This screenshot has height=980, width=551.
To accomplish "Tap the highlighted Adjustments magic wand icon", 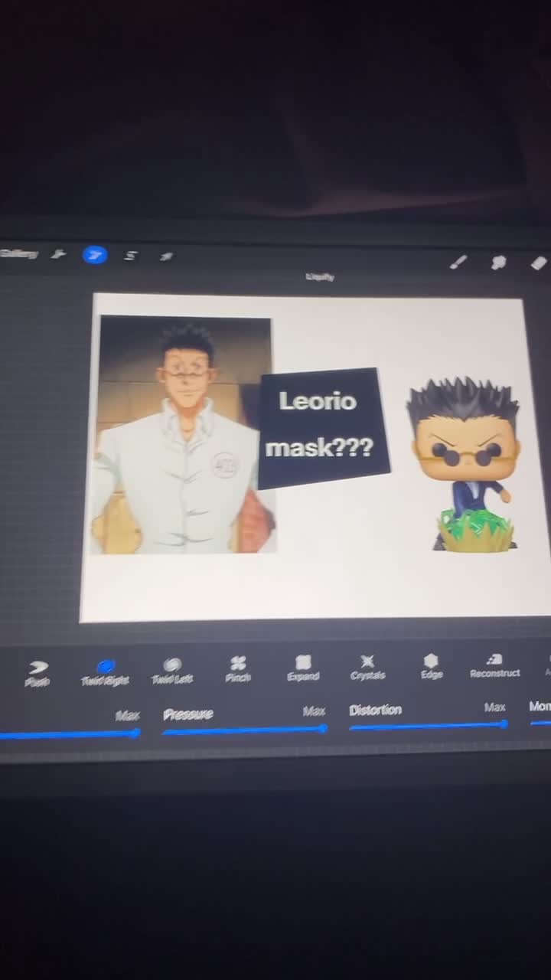I will pos(95,256).
